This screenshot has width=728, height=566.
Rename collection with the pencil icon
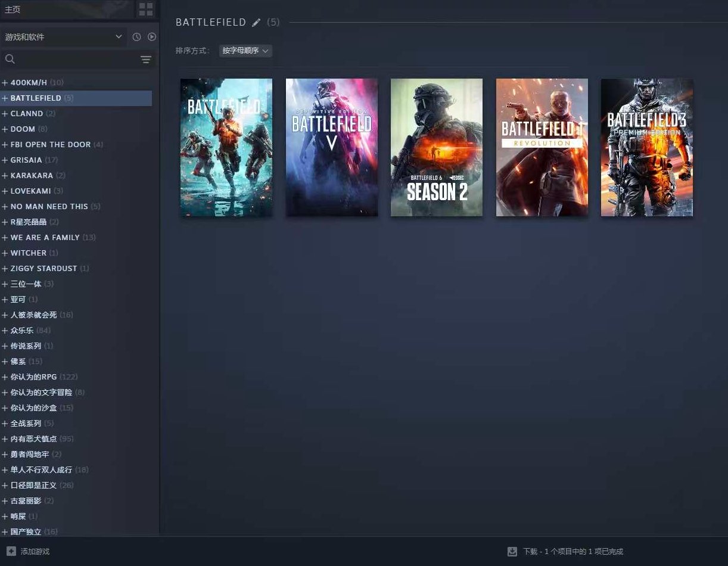coord(256,23)
